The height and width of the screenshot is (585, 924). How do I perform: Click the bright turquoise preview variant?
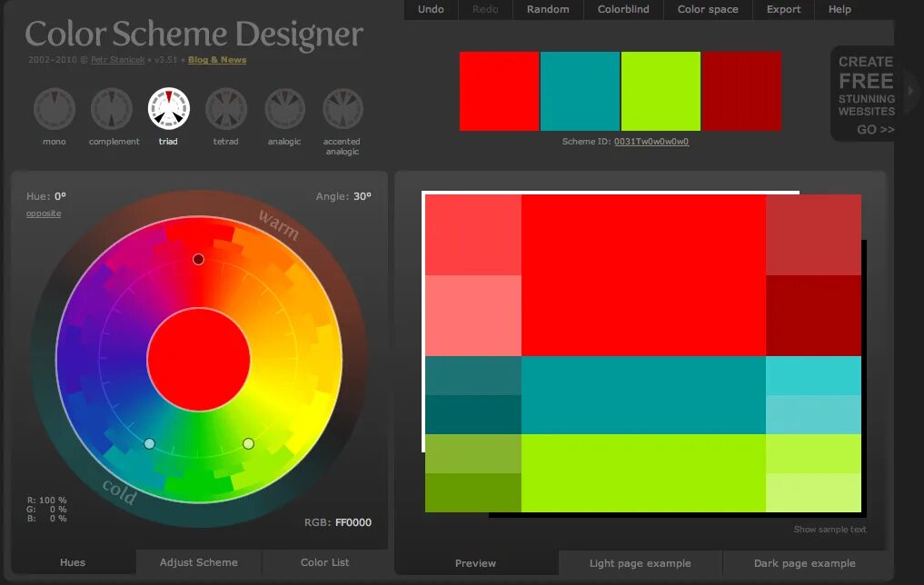(x=813, y=375)
